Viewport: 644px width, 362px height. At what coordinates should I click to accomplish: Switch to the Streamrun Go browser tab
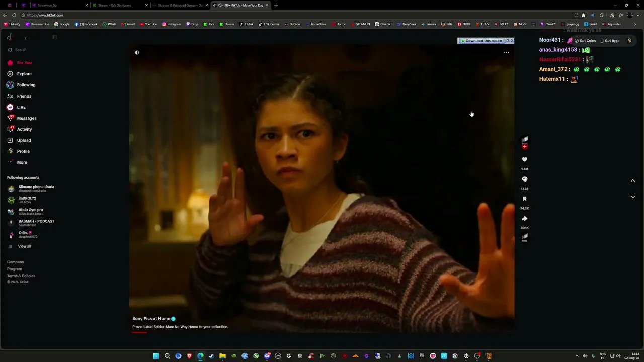pos(60,5)
